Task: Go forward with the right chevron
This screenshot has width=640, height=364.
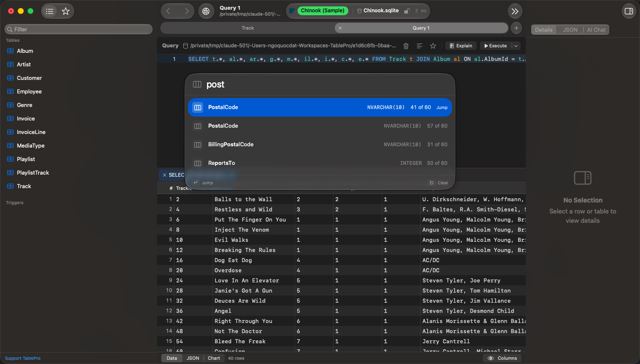Action: pos(187,11)
